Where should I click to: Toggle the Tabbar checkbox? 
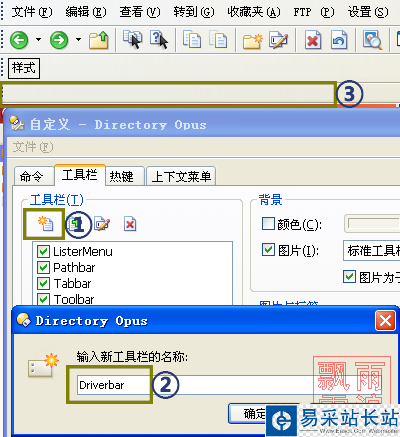(43, 283)
